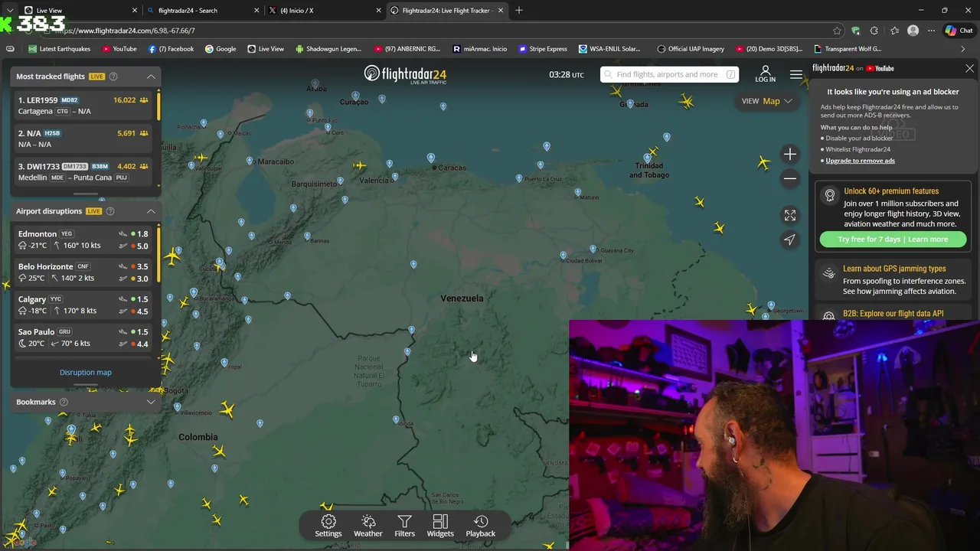
Task: Click the Unlock 60+ premium features heading
Action: click(x=891, y=191)
